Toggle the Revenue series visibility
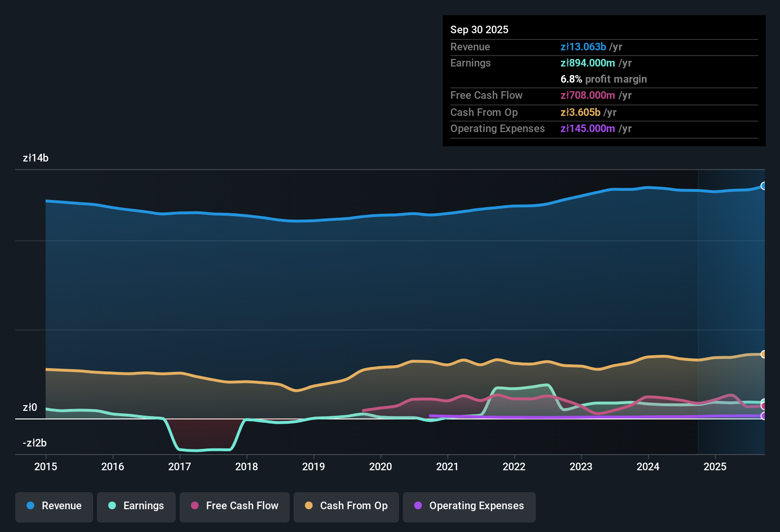This screenshot has width=780, height=532. point(54,506)
